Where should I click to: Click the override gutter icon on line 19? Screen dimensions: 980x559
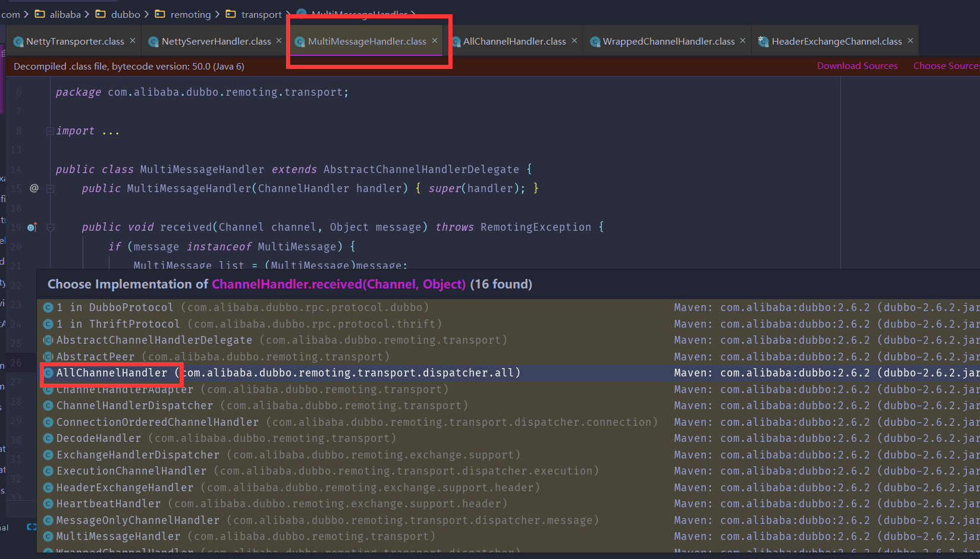pos(32,227)
